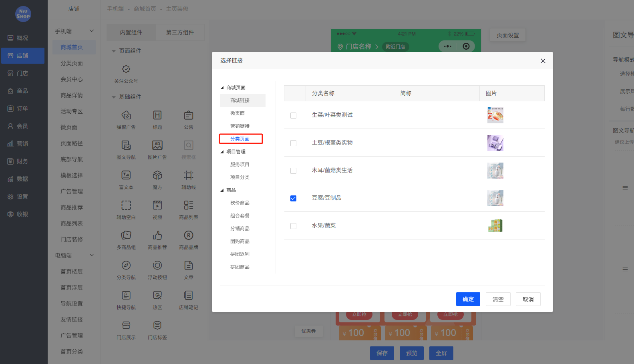Open 营销 in the main sidebar
The width and height of the screenshot is (634, 364).
23,144
